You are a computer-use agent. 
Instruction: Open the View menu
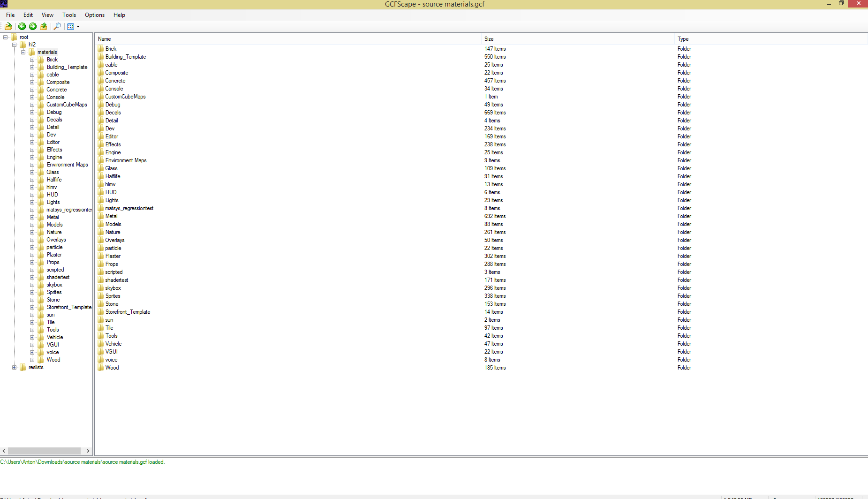pos(47,15)
